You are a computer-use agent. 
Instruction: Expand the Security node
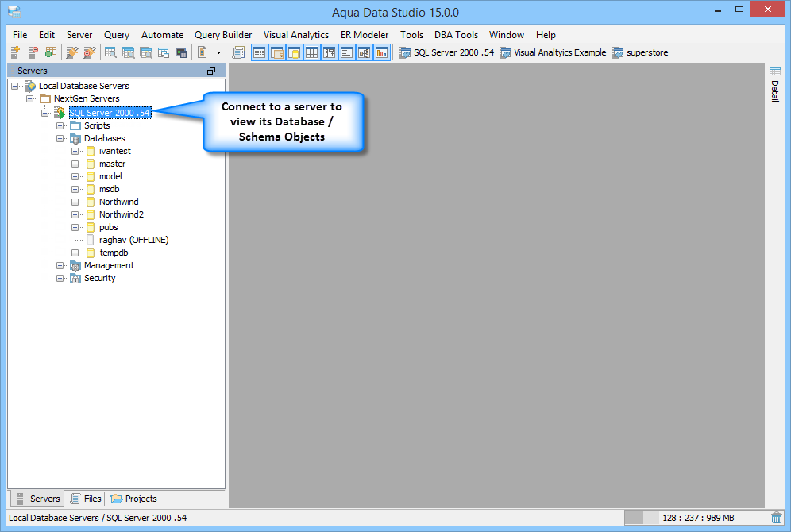[x=60, y=278]
